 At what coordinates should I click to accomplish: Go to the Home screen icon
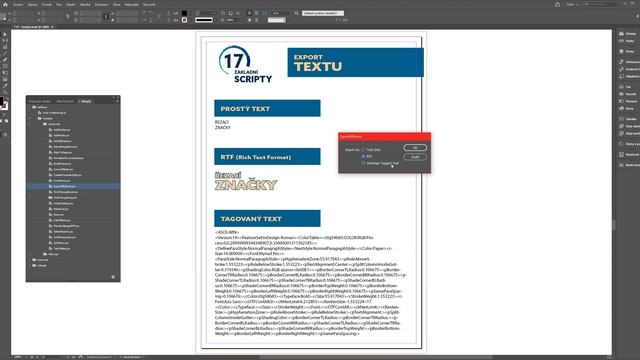5,4
